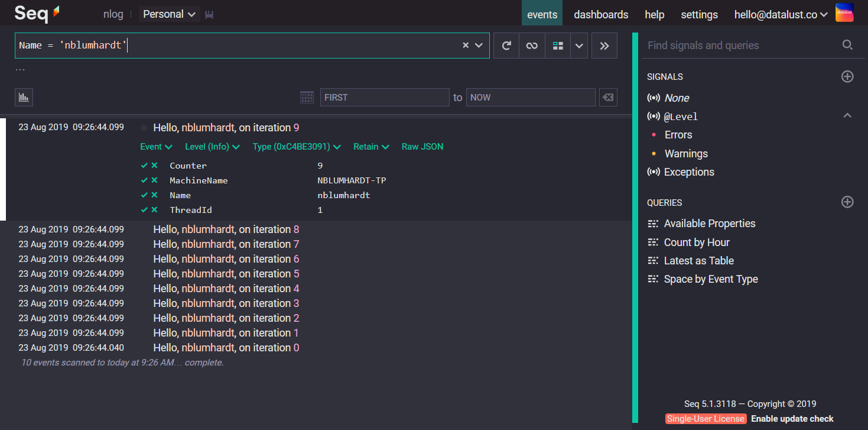868x430 pixels.
Task: Click the datalust user avatar
Action: (x=844, y=12)
